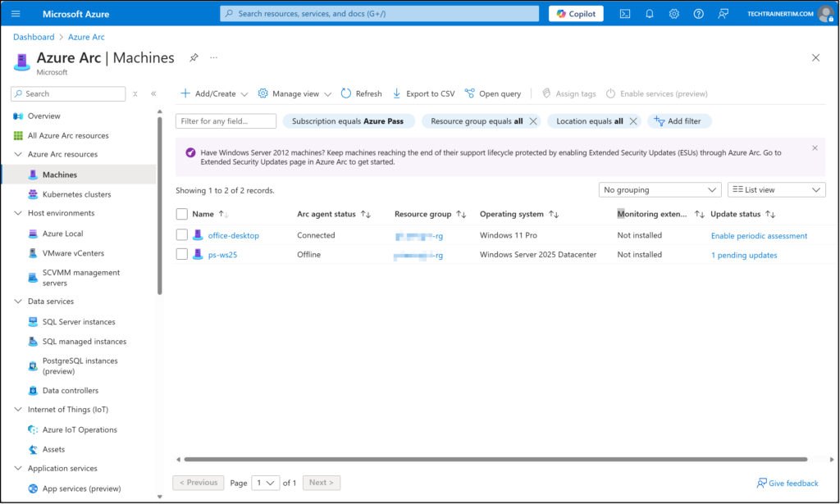Collapse the Application services section

click(18, 468)
